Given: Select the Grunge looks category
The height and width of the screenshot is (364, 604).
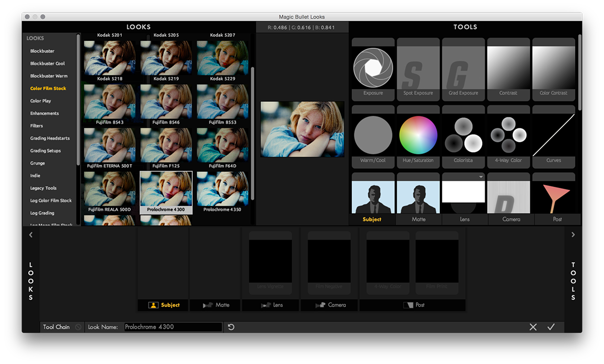Looking at the screenshot, I should pyautogui.click(x=38, y=163).
